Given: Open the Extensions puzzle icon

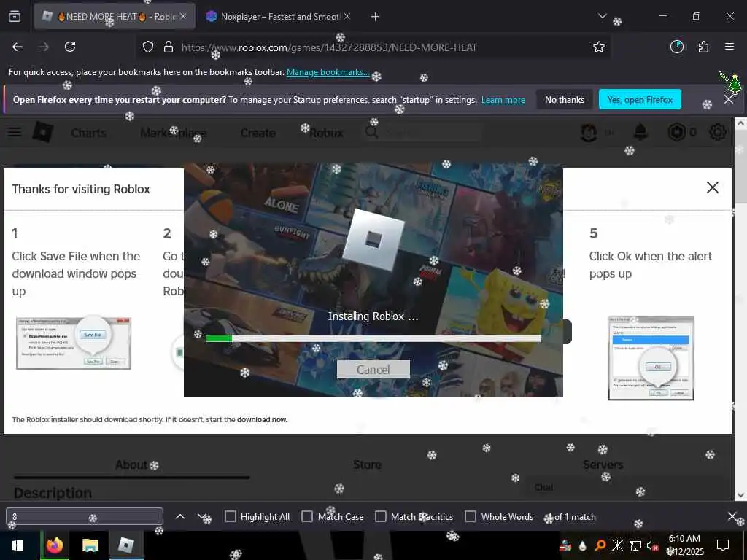Looking at the screenshot, I should coord(704,47).
